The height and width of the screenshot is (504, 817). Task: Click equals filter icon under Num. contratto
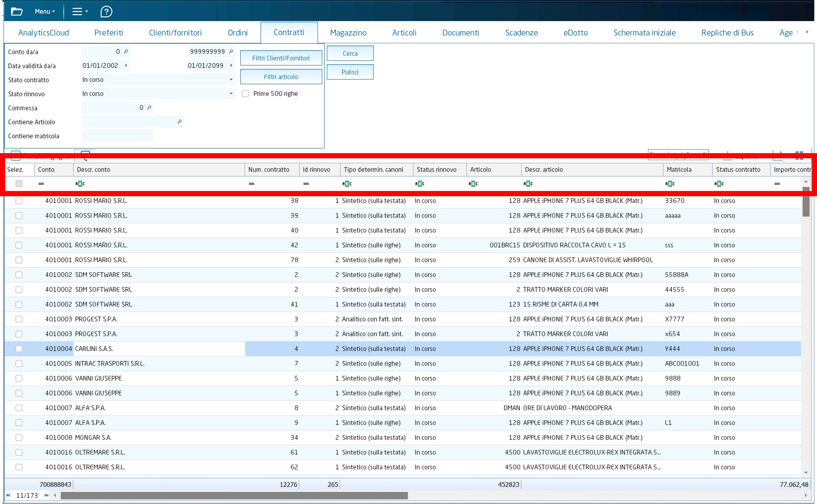pyautogui.click(x=251, y=184)
